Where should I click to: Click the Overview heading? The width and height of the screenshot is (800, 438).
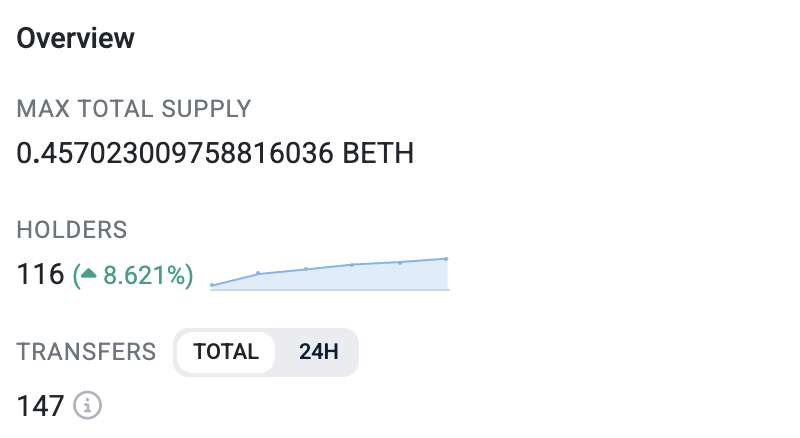point(76,39)
